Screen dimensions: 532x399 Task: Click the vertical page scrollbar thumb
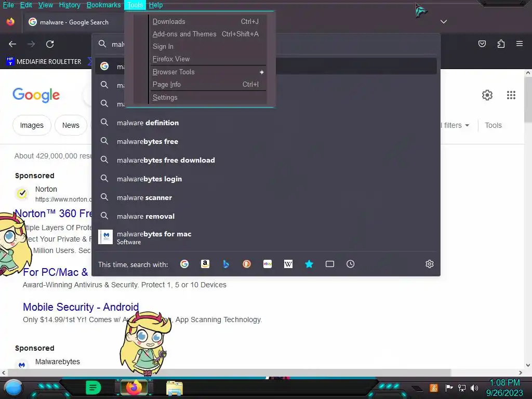(528, 100)
